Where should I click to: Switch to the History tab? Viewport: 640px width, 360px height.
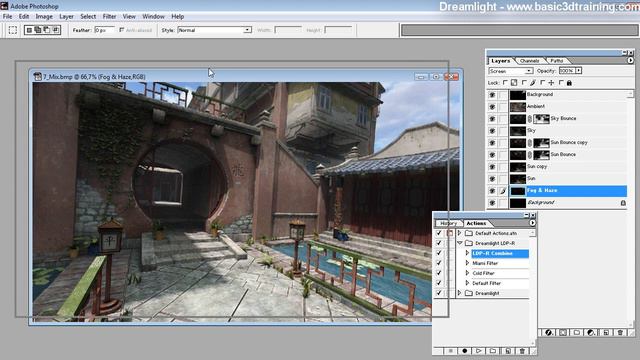(448, 223)
